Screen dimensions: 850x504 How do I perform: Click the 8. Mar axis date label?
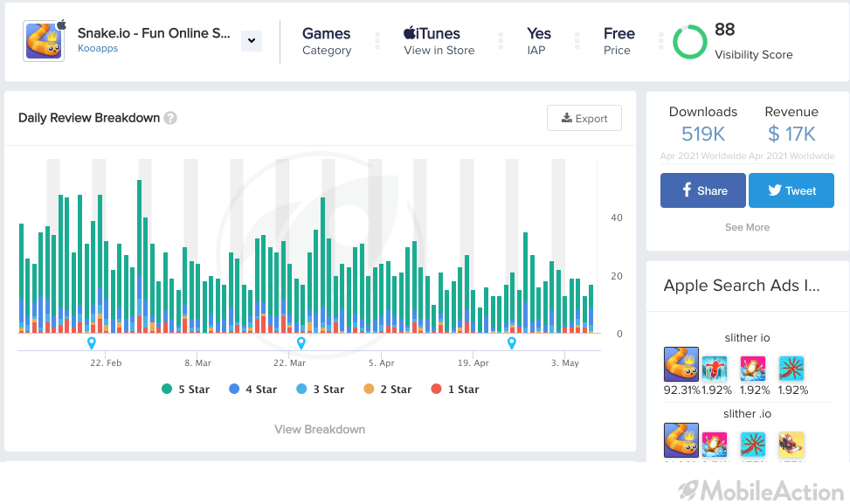(x=197, y=363)
